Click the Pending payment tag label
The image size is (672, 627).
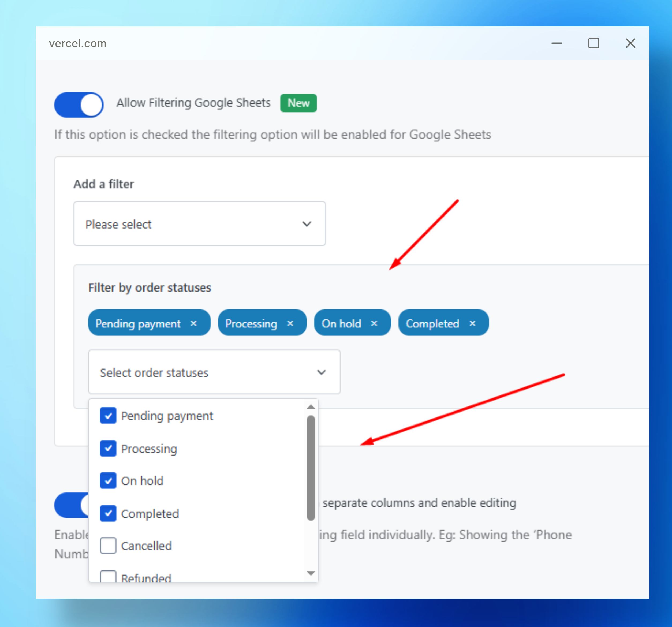[x=138, y=324]
